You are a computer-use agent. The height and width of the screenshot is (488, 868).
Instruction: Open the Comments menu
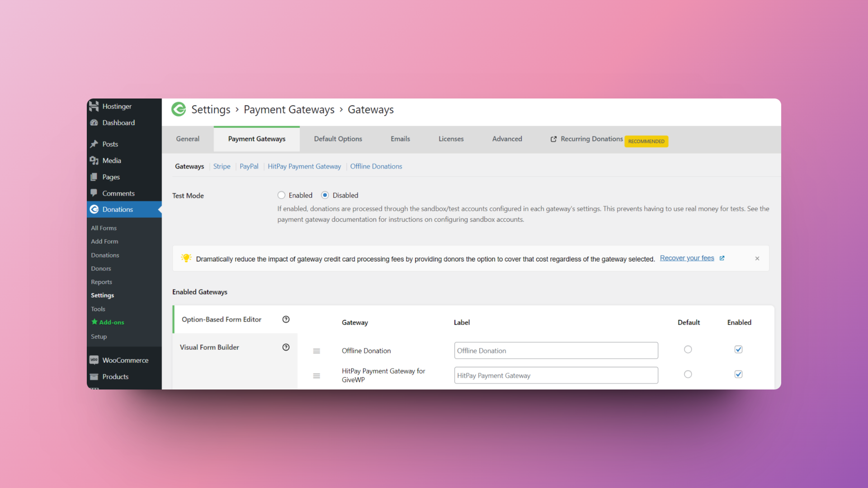(124, 193)
